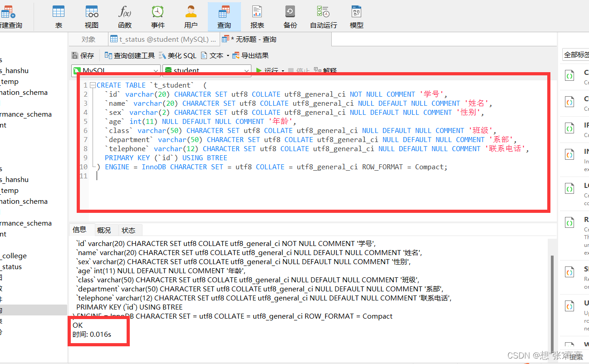Click 美化 SQL beautify button
This screenshot has height=364, width=589.
(x=177, y=55)
